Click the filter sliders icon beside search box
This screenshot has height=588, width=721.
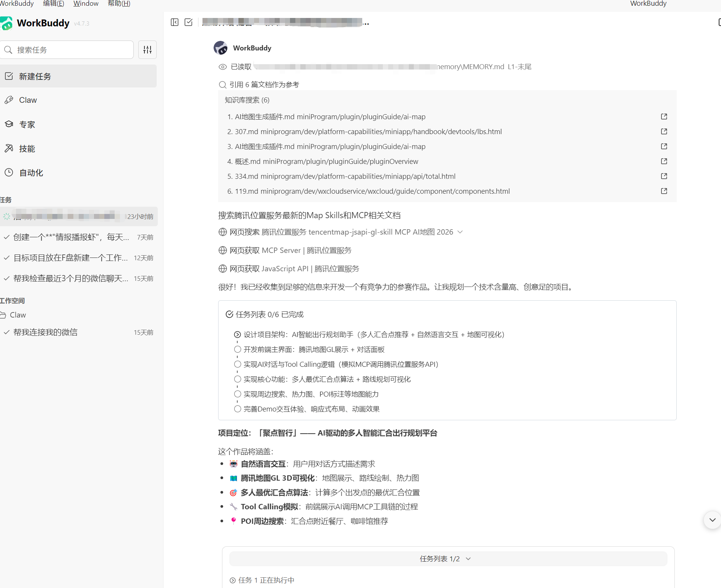click(x=147, y=50)
